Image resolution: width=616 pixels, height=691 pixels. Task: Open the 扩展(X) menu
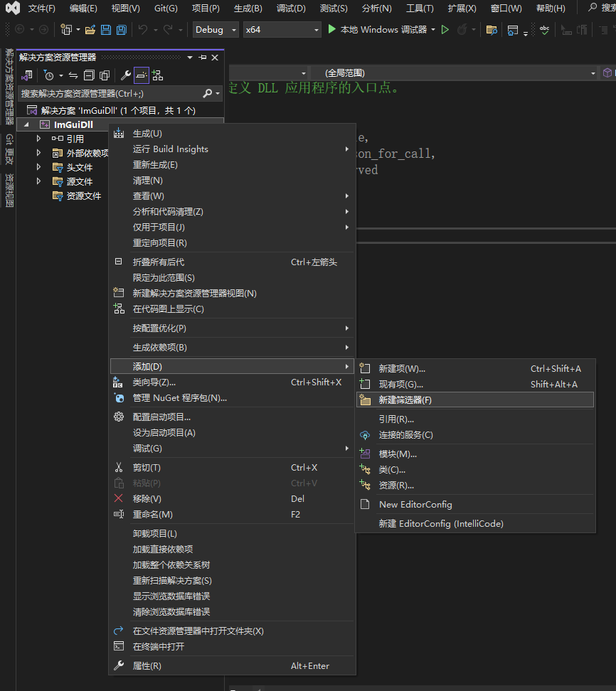click(x=462, y=9)
